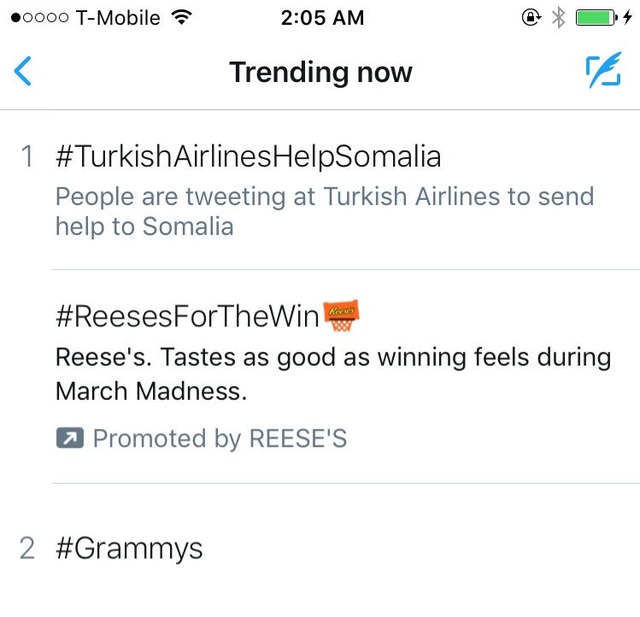Tap the Reese's March Madness tagline
This screenshot has width=640, height=617.
click(x=333, y=374)
